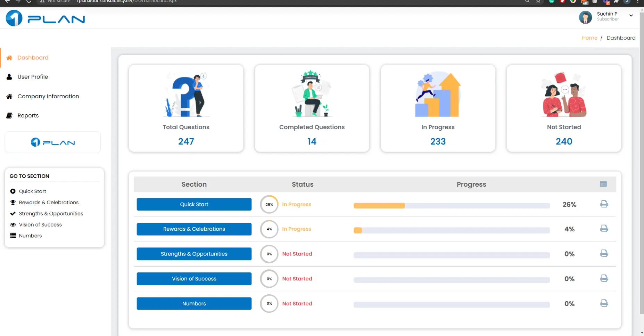The image size is (644, 336).
Task: Click the User Profile person icon
Action: (9, 77)
